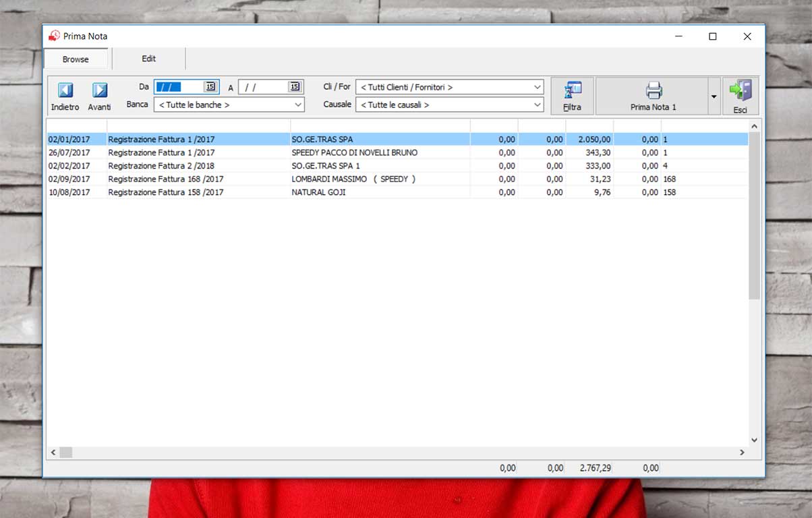The image size is (812, 518).
Task: Maximize the Prima Nota window
Action: [712, 36]
